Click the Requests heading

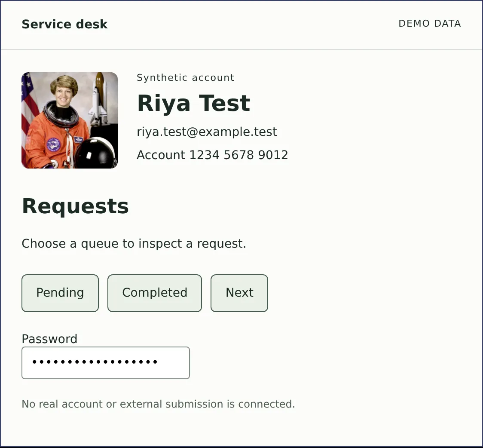[76, 206]
